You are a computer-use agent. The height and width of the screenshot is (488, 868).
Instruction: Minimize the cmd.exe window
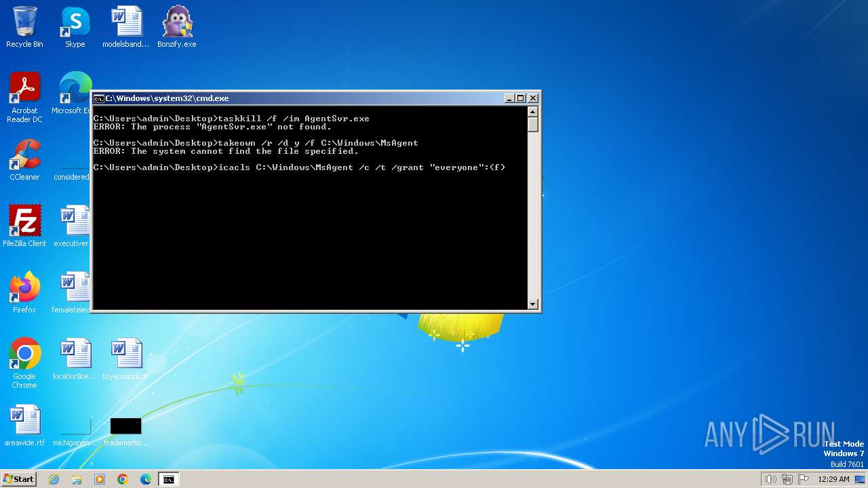509,98
